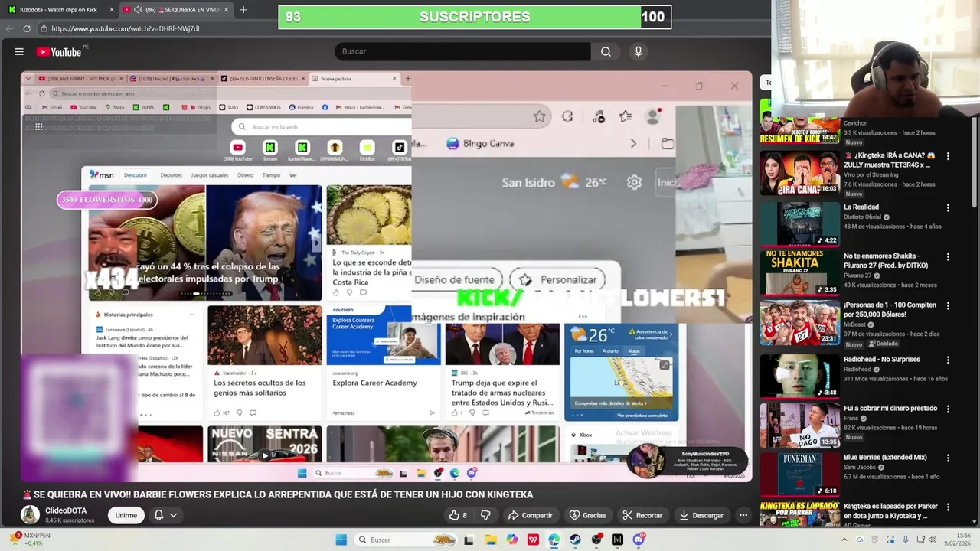Open Blue Berries Funkiman thumbnail
Screen dimensions: 980x551
click(x=799, y=474)
